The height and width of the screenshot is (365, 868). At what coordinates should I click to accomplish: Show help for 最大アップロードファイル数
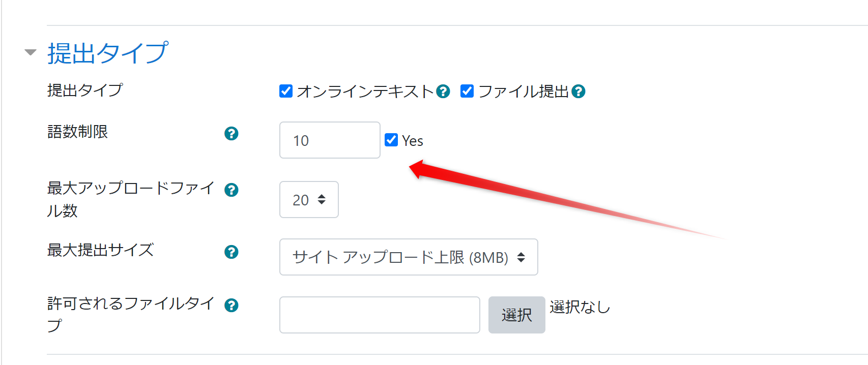click(x=232, y=190)
